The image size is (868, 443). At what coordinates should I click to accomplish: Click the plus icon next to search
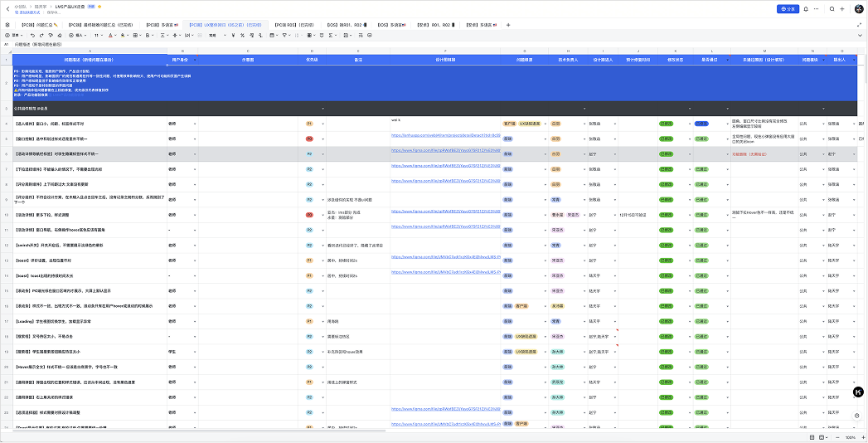(x=842, y=9)
